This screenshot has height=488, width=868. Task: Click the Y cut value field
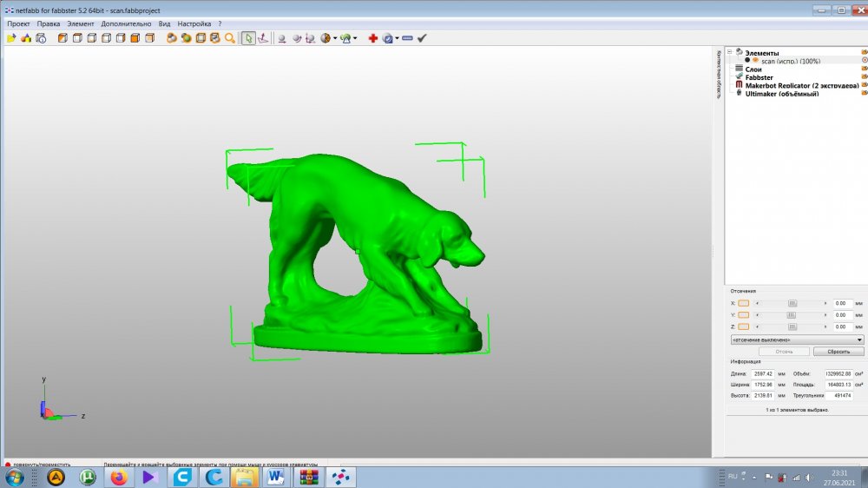click(843, 315)
